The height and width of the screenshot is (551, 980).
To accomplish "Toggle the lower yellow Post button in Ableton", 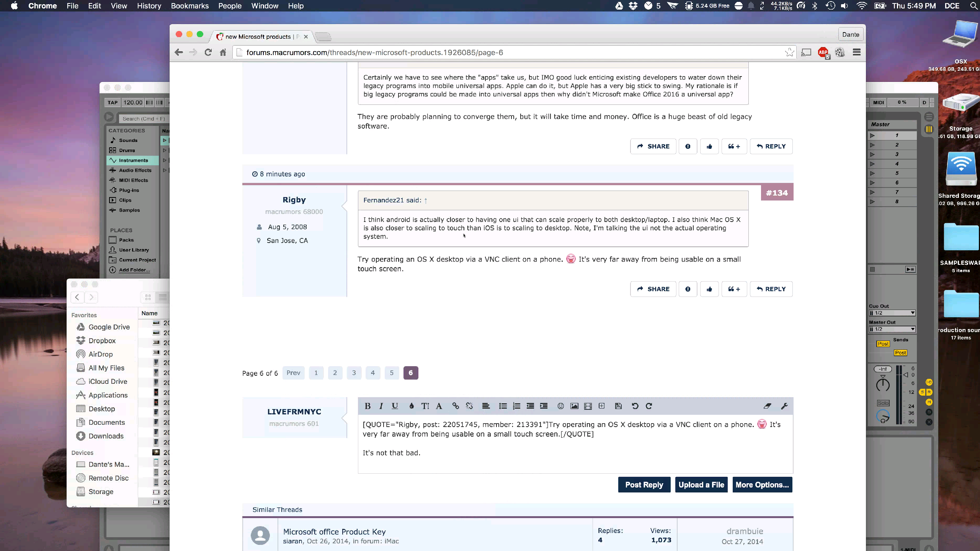I will 900,353.
